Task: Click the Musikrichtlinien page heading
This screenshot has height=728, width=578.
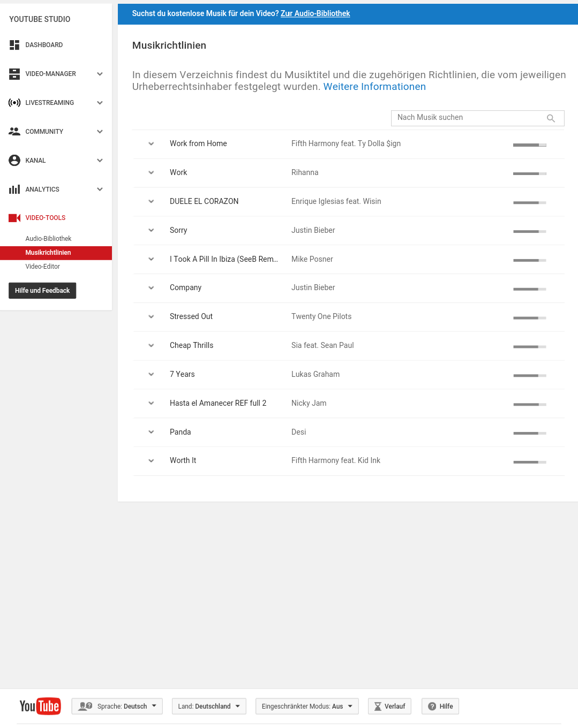Action: click(x=169, y=45)
